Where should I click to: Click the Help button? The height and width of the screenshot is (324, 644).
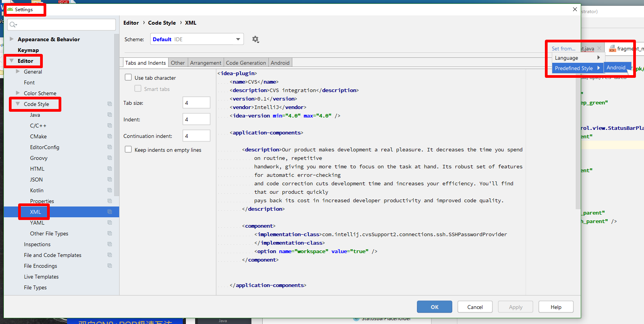click(x=556, y=307)
